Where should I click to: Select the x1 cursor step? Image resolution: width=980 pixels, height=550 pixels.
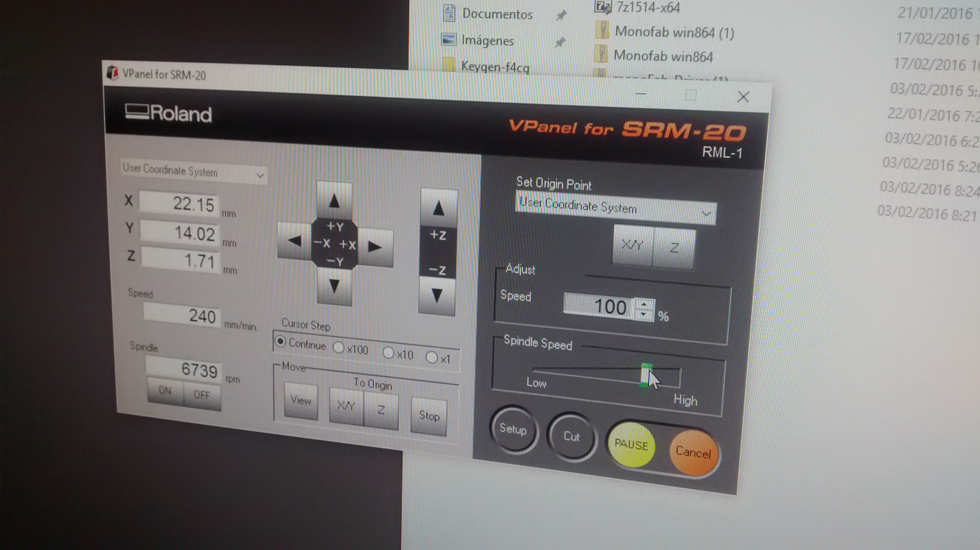[x=438, y=358]
